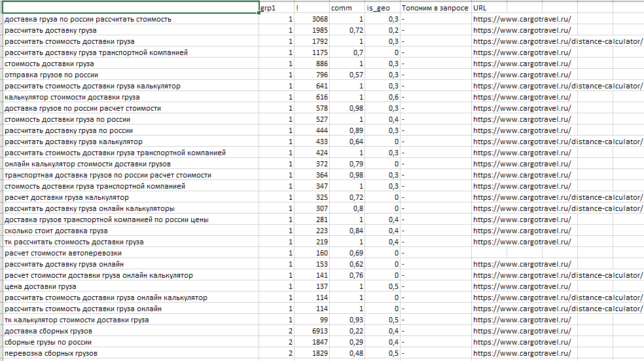Click the empty URL cell in the 'расчет стоимости автоперевозки' row

[x=556, y=253]
